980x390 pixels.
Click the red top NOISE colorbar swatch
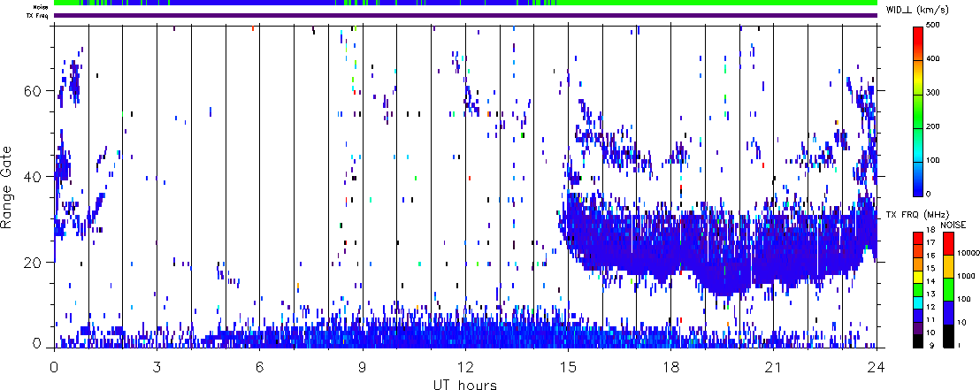pos(947,242)
